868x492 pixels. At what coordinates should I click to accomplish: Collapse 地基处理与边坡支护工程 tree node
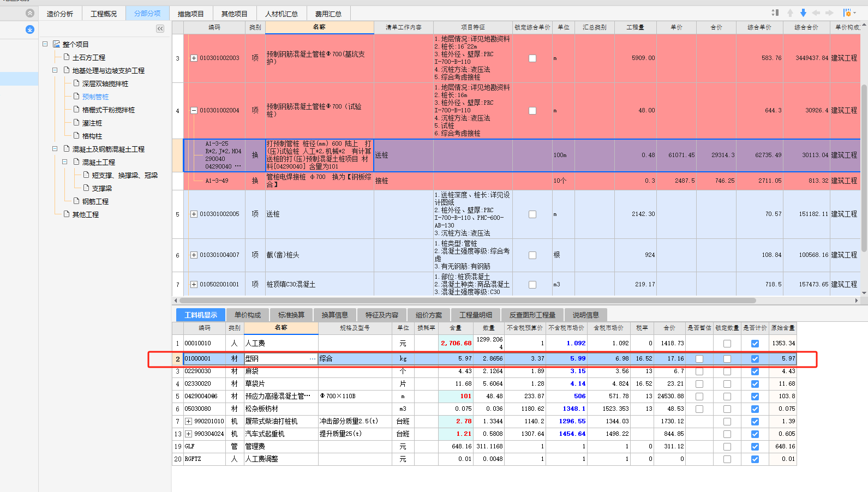point(55,70)
